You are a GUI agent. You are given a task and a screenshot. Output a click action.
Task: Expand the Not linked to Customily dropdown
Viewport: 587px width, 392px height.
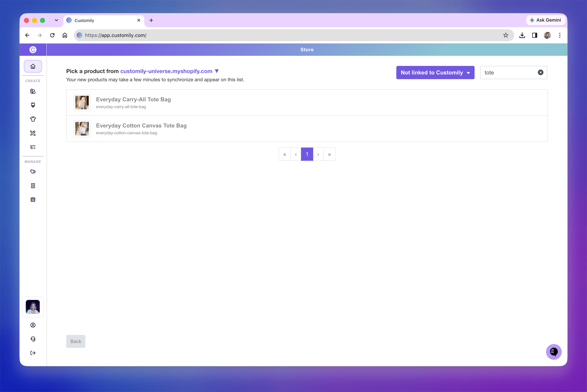[x=435, y=73]
